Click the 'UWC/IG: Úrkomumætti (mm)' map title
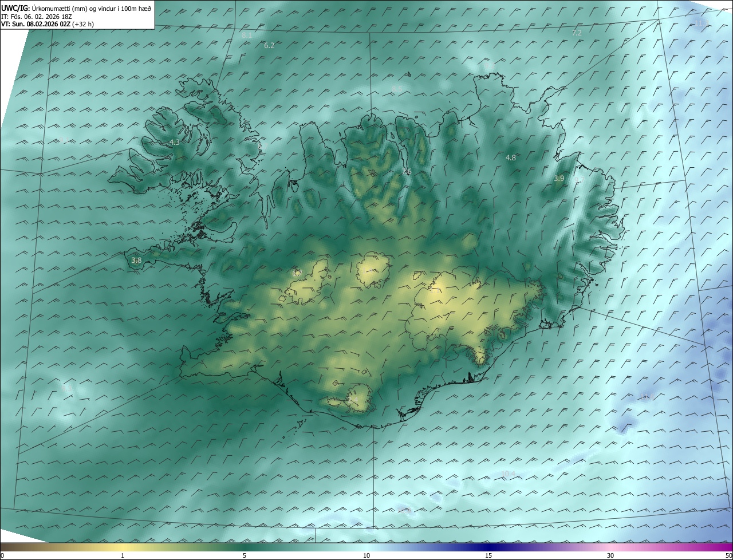 (77, 7)
